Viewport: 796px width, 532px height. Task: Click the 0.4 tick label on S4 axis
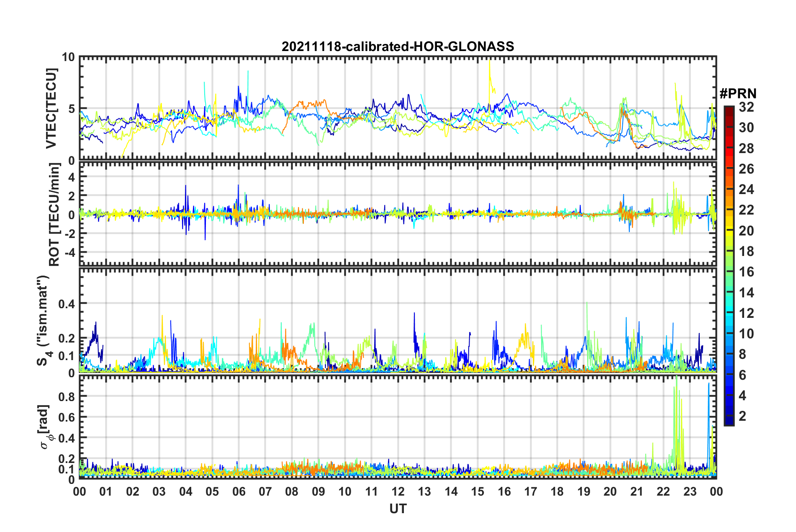(x=67, y=304)
